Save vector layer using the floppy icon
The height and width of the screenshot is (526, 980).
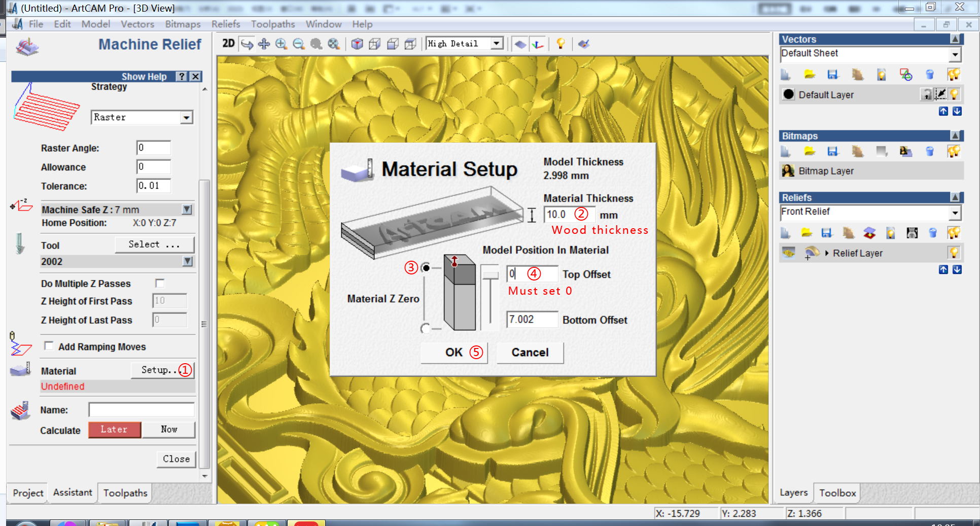pyautogui.click(x=832, y=75)
